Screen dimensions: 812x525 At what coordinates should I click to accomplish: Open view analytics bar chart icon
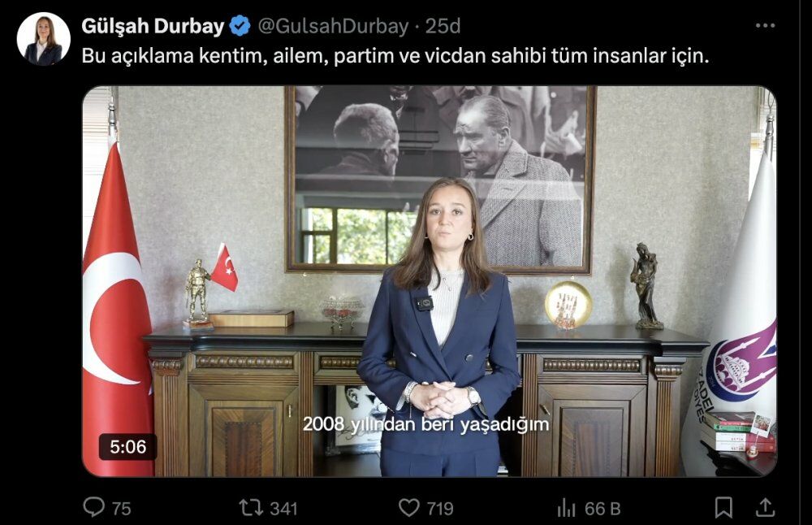coord(567,508)
